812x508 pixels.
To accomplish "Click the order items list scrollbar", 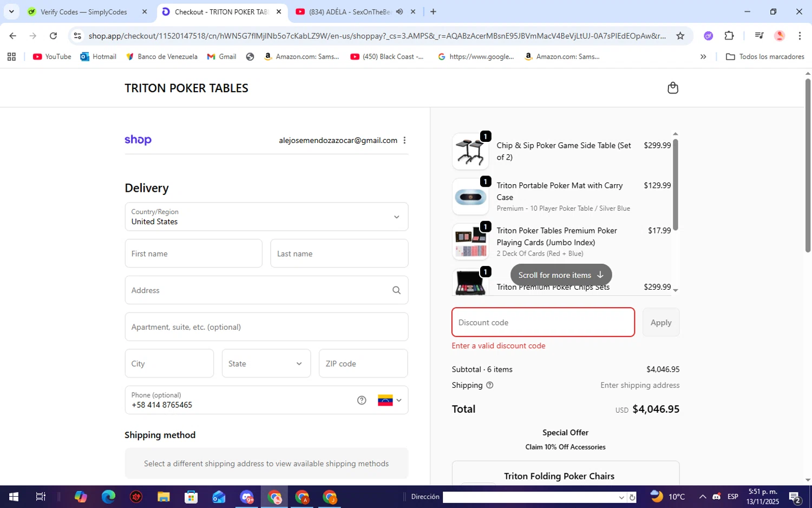I will (x=675, y=184).
